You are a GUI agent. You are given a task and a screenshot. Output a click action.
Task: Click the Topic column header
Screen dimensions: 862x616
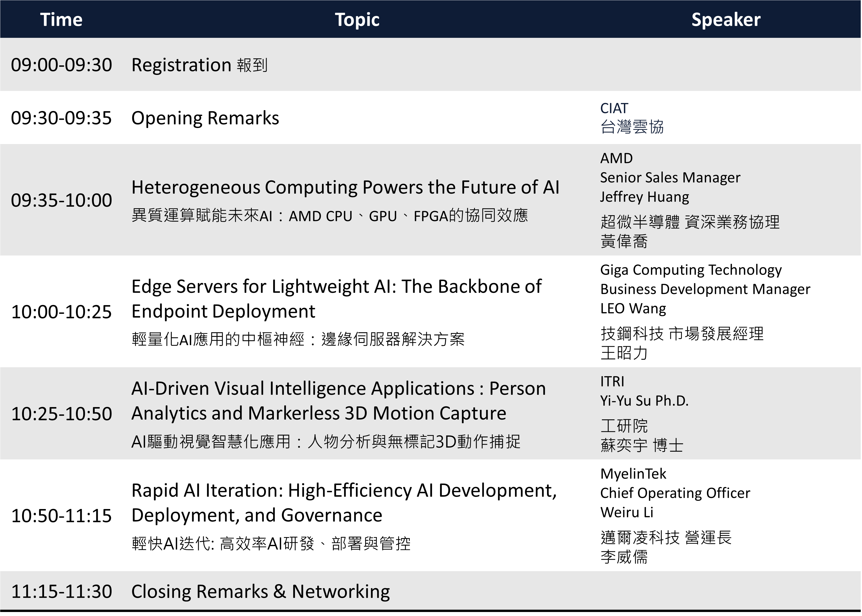coord(357,19)
